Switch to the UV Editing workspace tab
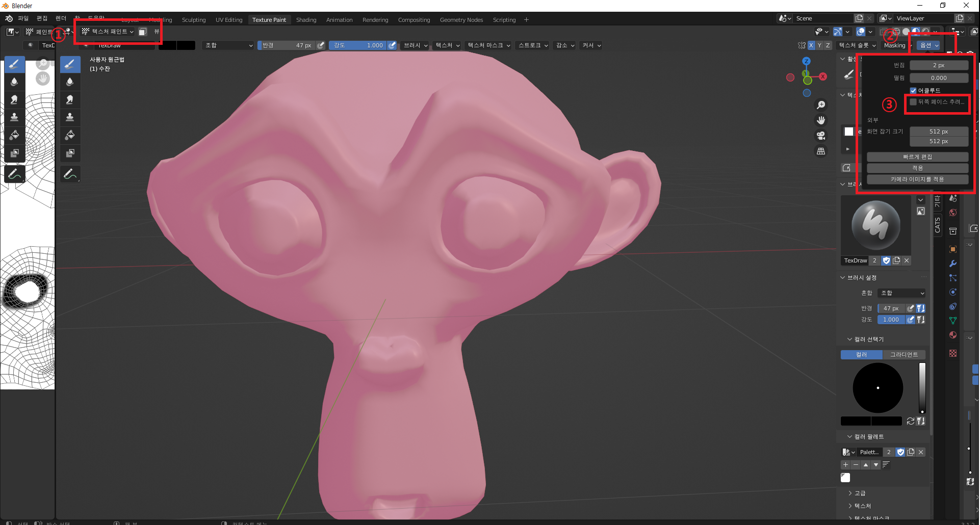The image size is (980, 525). pos(229,20)
